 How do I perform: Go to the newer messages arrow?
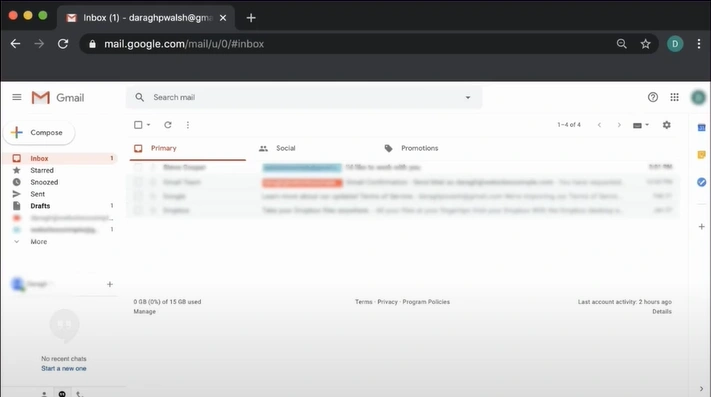tap(599, 125)
